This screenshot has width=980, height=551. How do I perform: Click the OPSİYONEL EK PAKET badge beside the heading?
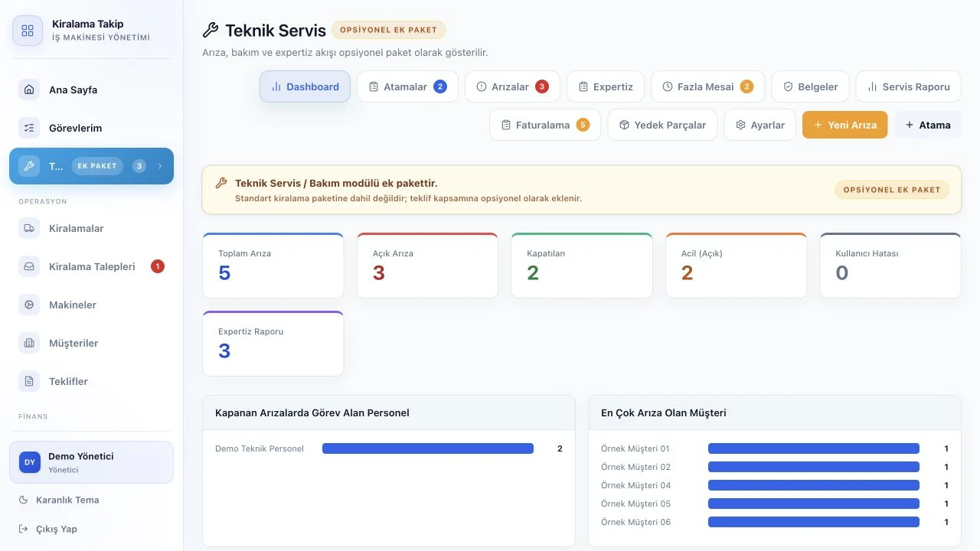coord(388,30)
